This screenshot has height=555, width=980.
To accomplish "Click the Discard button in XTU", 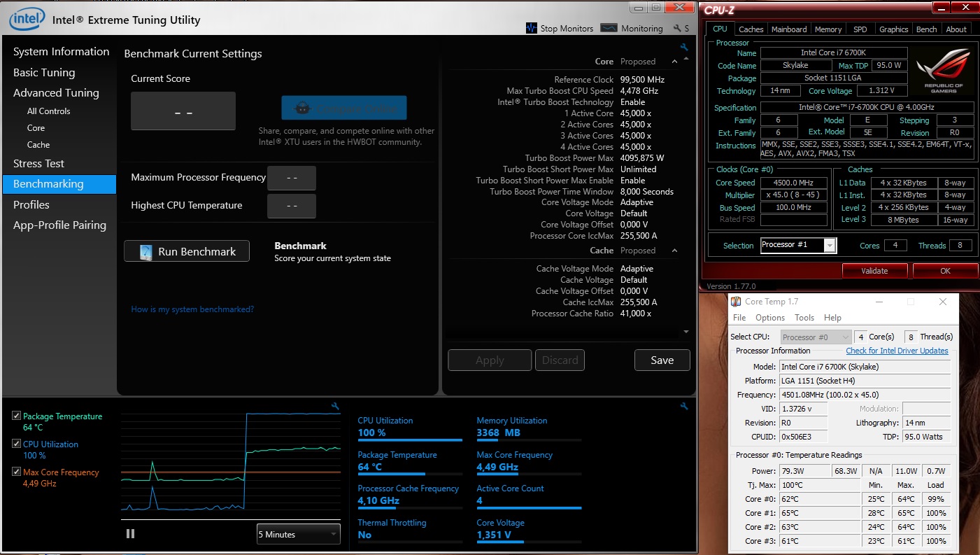I will [x=560, y=360].
